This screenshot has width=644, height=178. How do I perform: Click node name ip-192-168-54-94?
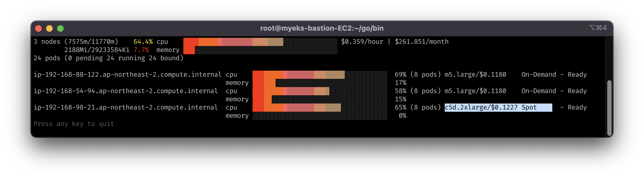(125, 91)
